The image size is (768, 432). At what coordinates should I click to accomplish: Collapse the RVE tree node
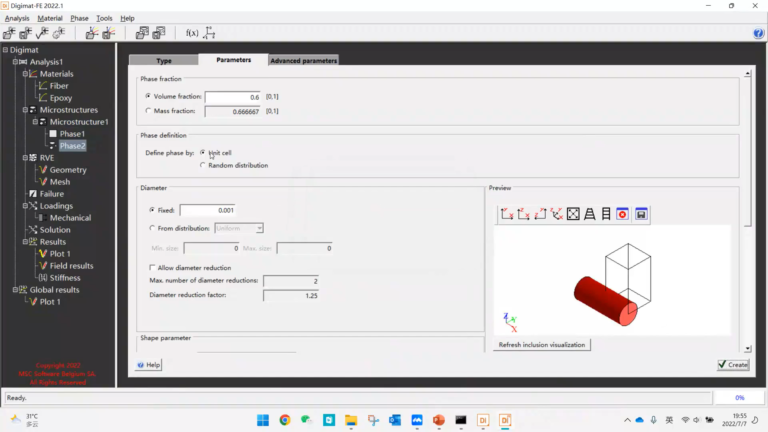click(25, 158)
